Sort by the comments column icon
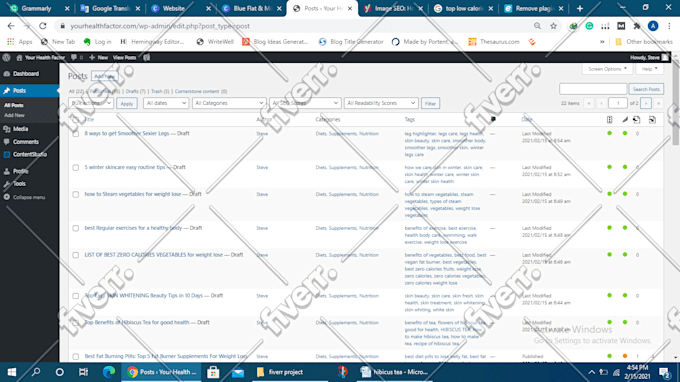 (493, 119)
